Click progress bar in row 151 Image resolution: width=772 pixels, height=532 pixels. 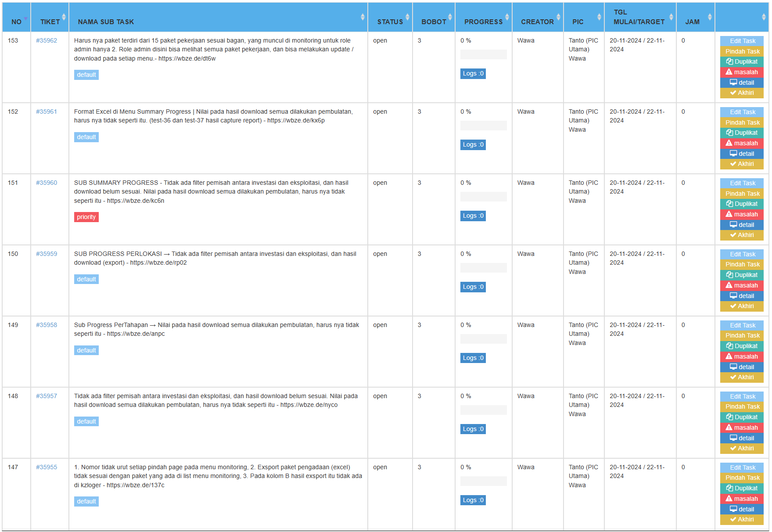pos(483,197)
